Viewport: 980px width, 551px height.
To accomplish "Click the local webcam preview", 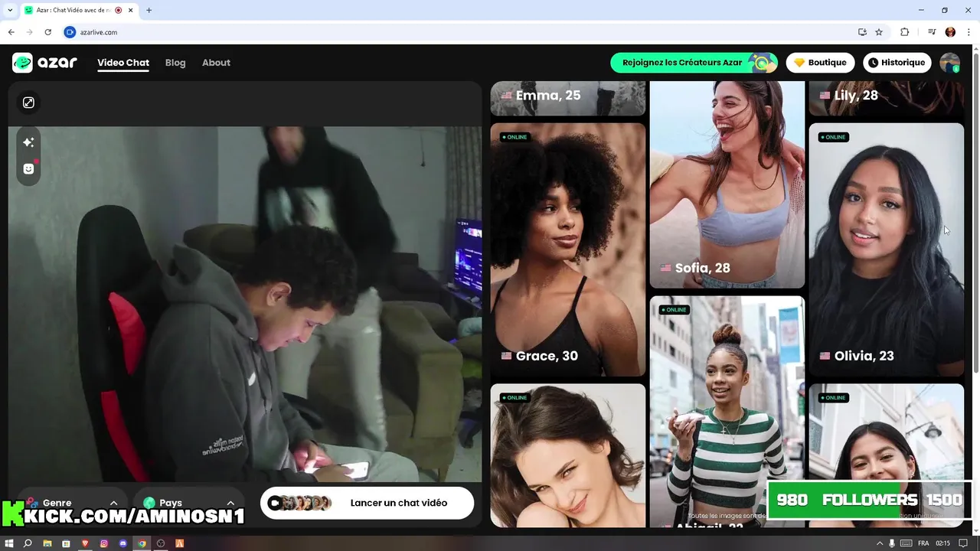I will [x=245, y=305].
